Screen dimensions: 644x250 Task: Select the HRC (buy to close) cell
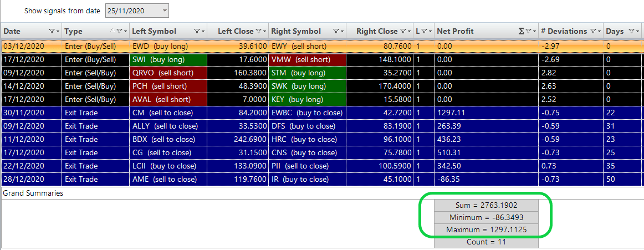pyautogui.click(x=307, y=140)
